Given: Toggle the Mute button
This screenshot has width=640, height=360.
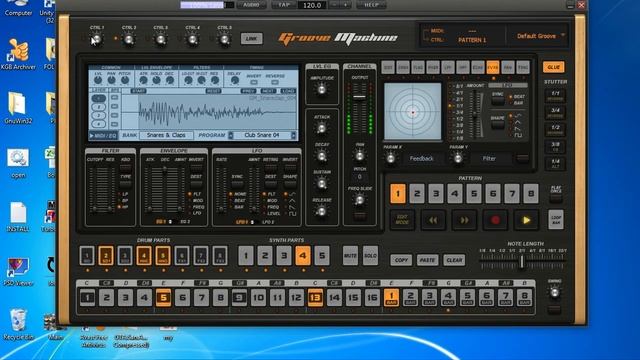Looking at the screenshot, I should pos(350,256).
